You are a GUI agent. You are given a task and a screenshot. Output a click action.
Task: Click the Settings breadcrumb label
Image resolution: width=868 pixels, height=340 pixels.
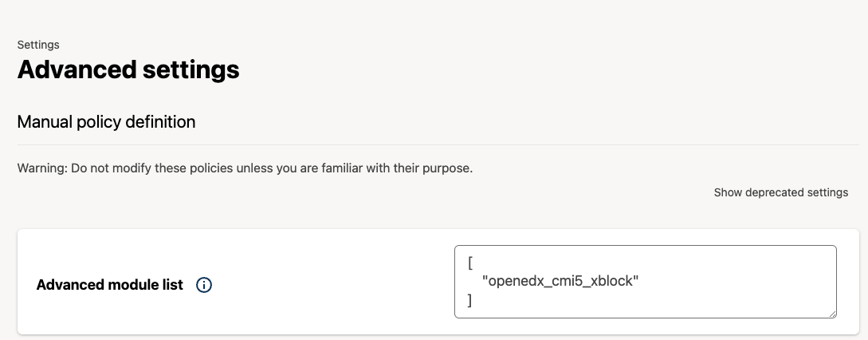[38, 45]
